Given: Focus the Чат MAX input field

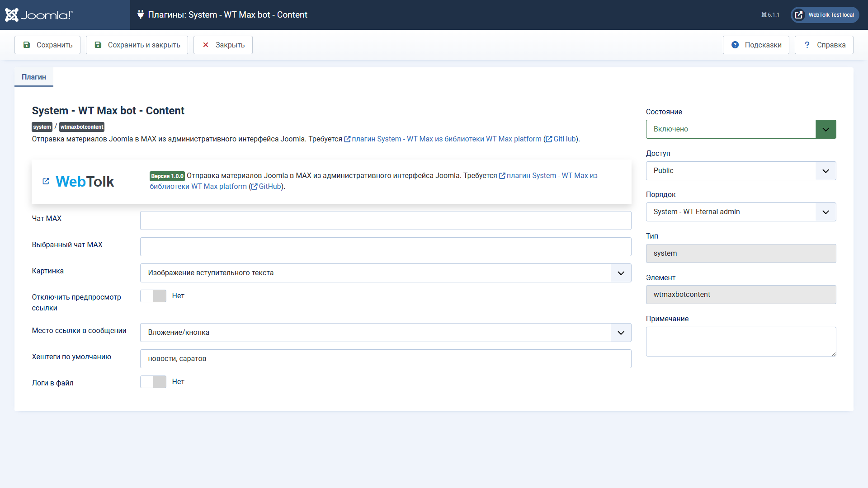Looking at the screenshot, I should tap(386, 221).
